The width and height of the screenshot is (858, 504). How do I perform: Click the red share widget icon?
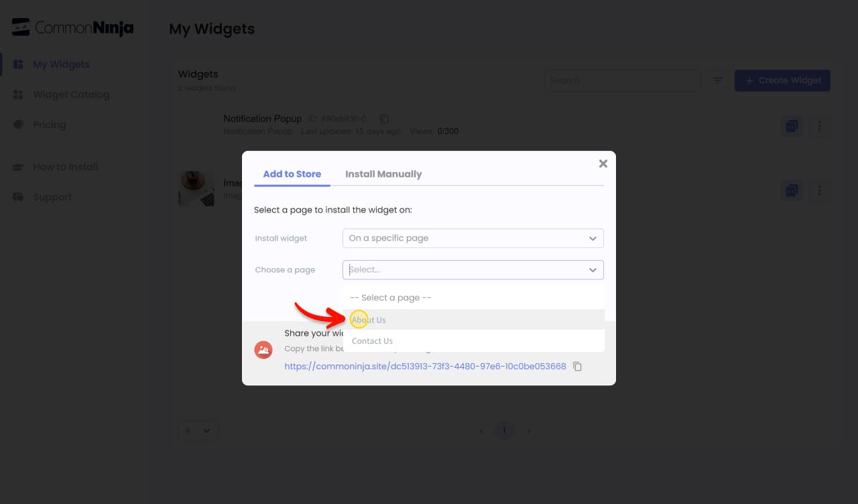(263, 350)
